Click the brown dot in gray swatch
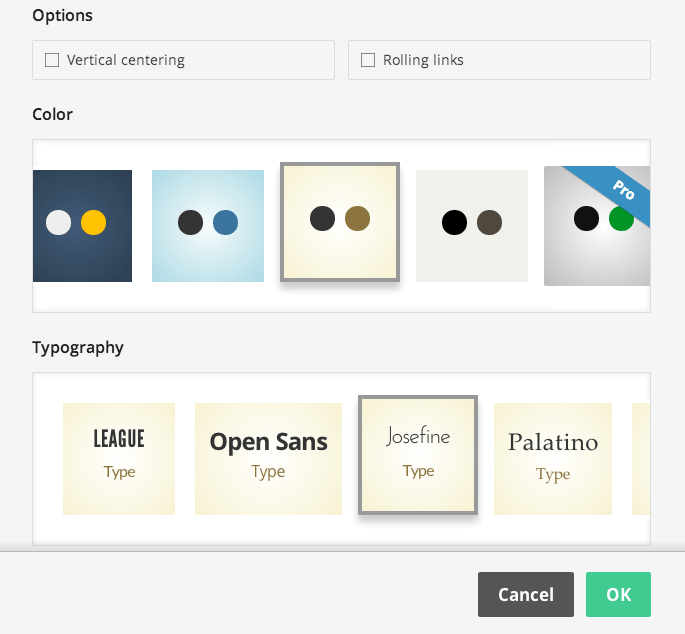The width and height of the screenshot is (685, 634). coord(489,222)
